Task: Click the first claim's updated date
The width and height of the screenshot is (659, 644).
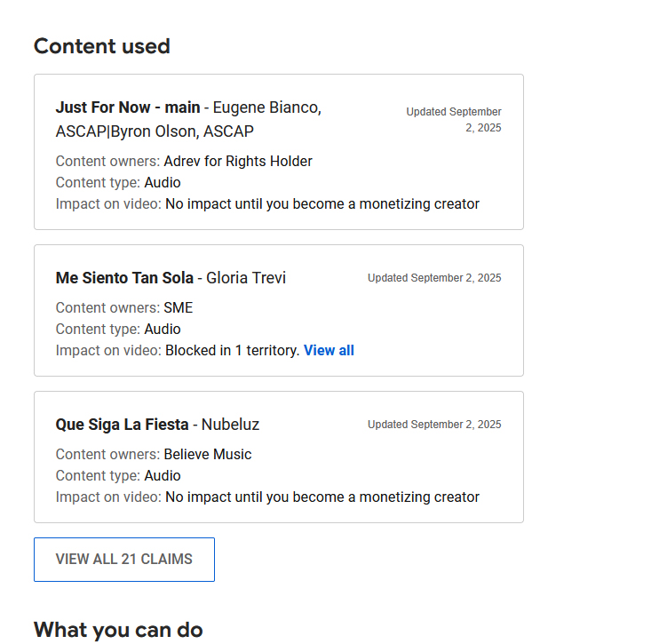Action: [x=454, y=120]
